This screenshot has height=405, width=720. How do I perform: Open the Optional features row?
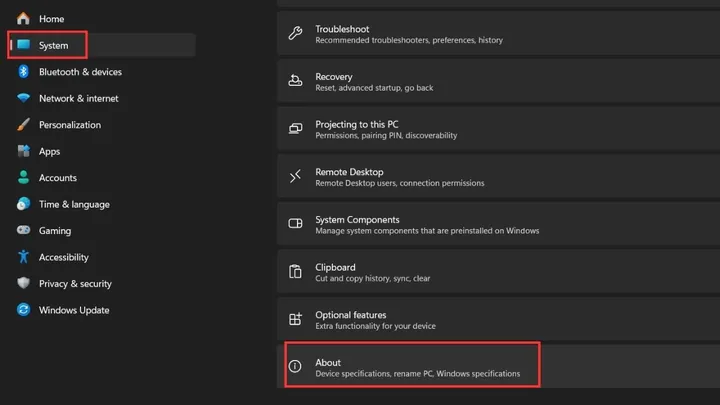[499, 319]
